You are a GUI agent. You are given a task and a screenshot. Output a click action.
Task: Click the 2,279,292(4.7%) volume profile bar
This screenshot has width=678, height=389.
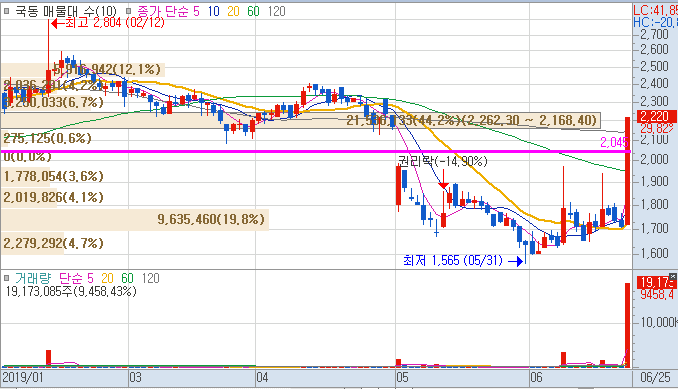(33, 242)
